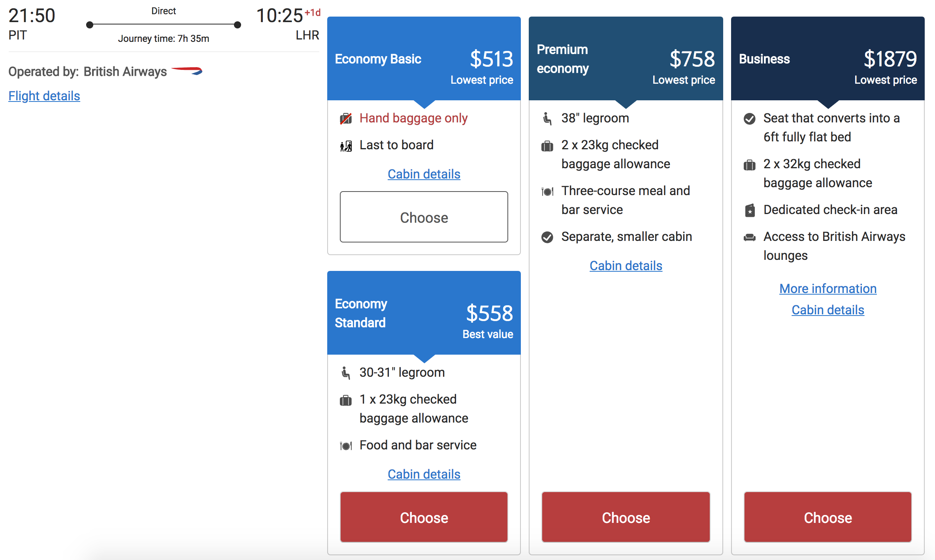View Economy Basic Cabin details
Screen dimensions: 935x560
point(424,174)
